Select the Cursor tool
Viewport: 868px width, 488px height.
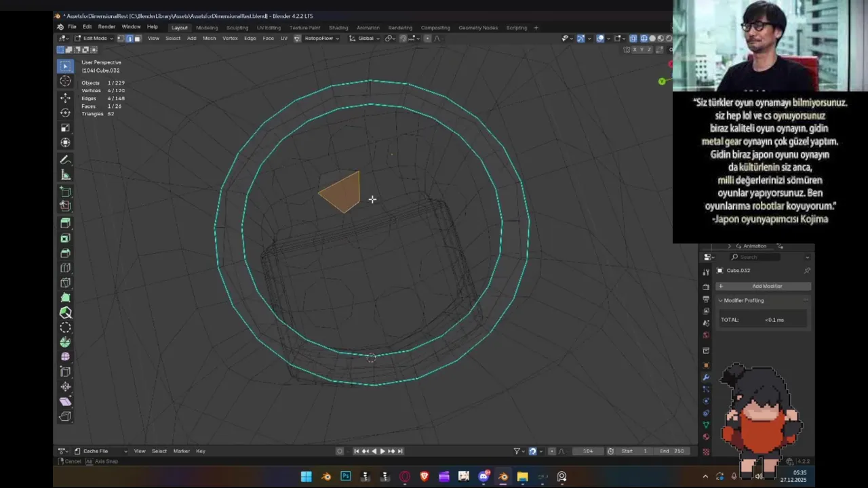coord(65,81)
